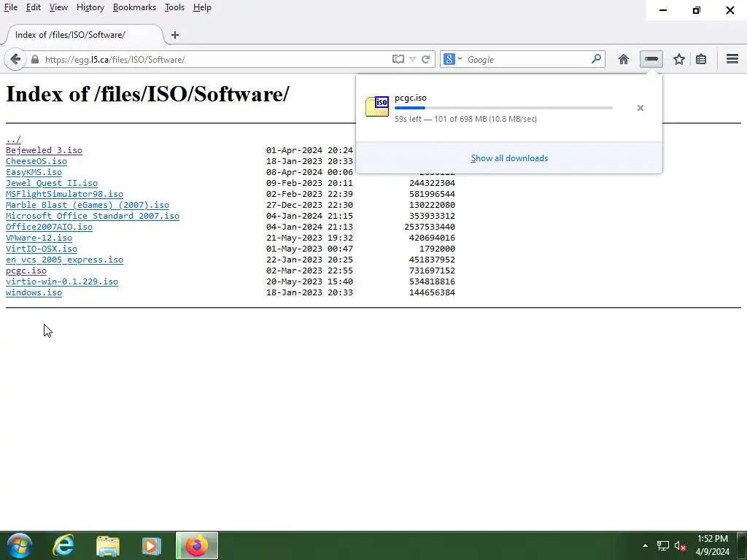This screenshot has height=560, width=747.
Task: Go to the Home page icon
Action: [x=623, y=60]
